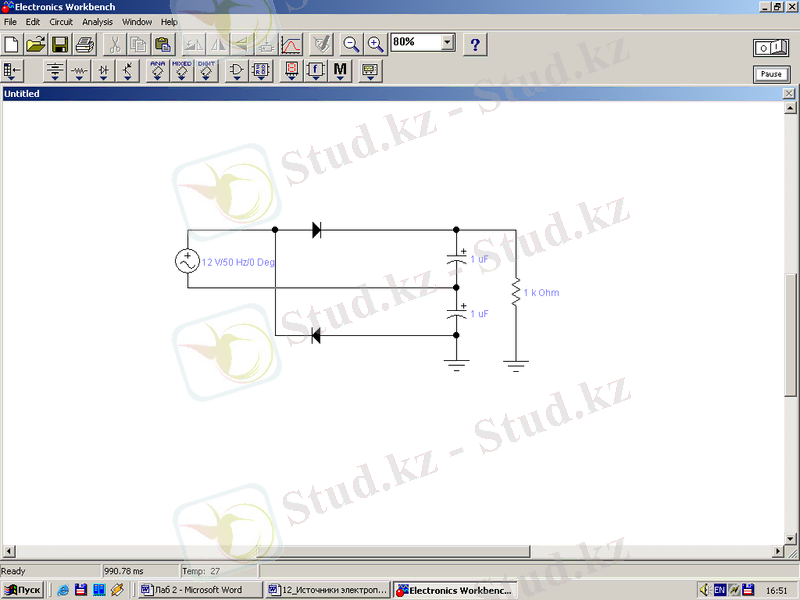The height and width of the screenshot is (600, 800).
Task: Click Electronics Workbench taskbar button
Action: [x=456, y=590]
